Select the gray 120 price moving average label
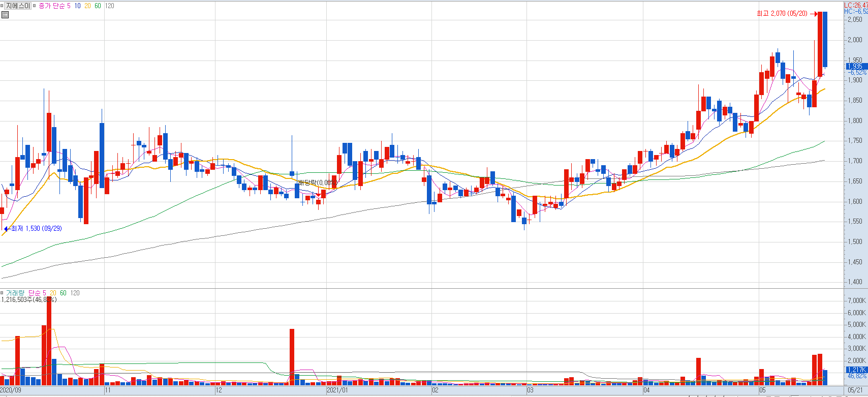 coord(109,6)
